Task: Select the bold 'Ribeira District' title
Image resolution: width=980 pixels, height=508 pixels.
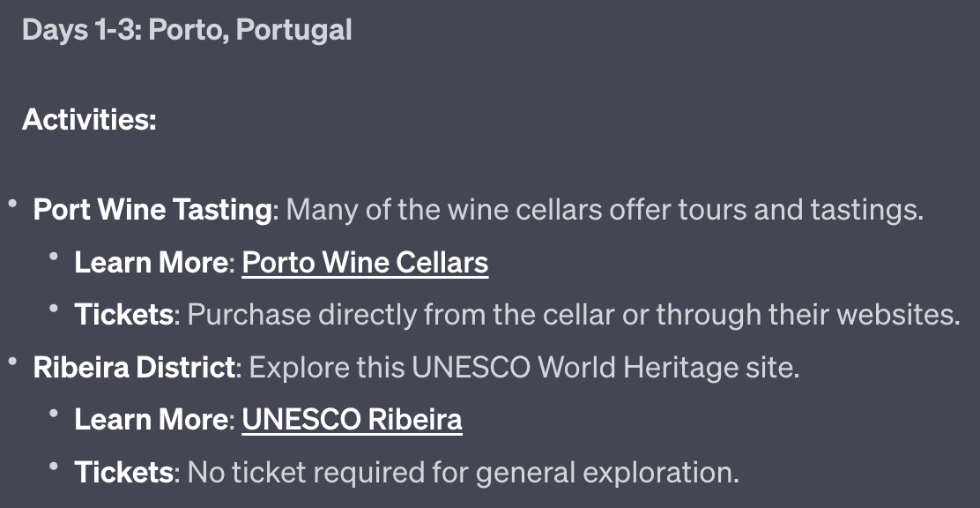Action: point(135,367)
